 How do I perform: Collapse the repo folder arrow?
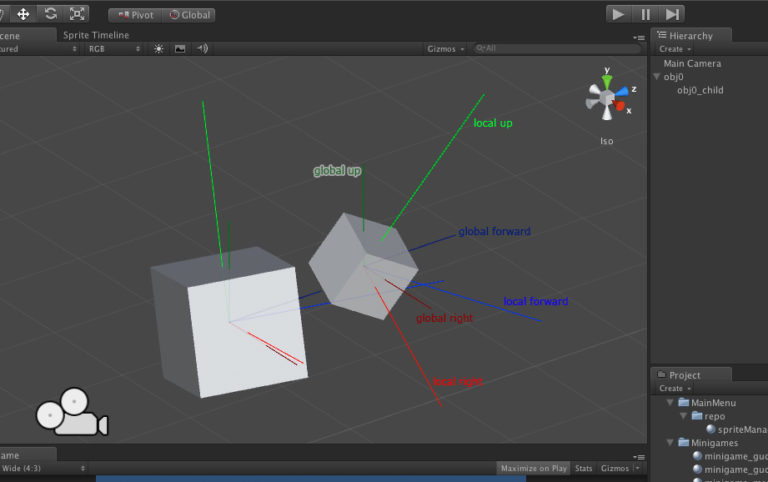pos(683,416)
